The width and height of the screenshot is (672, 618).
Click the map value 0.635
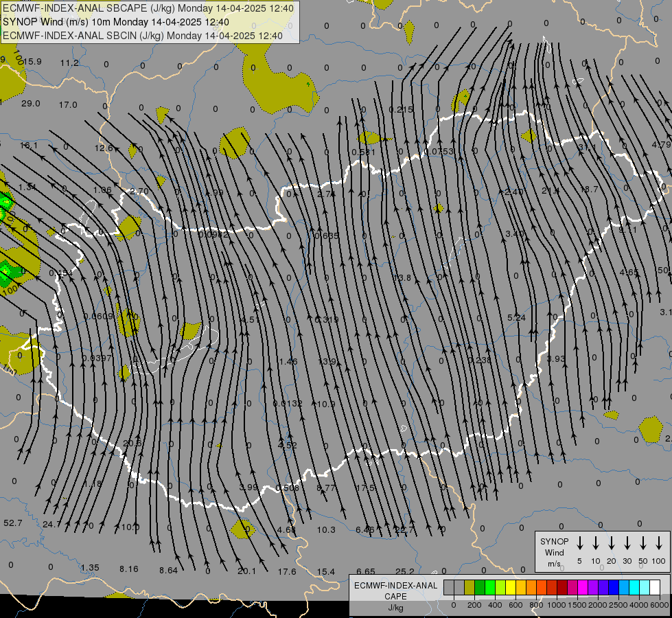point(327,236)
